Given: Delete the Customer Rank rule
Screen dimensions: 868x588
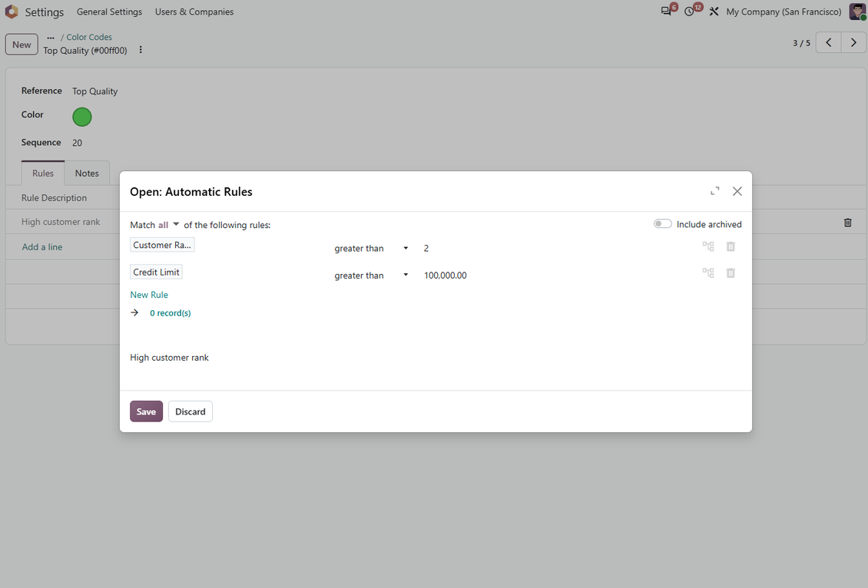Looking at the screenshot, I should click(x=731, y=246).
